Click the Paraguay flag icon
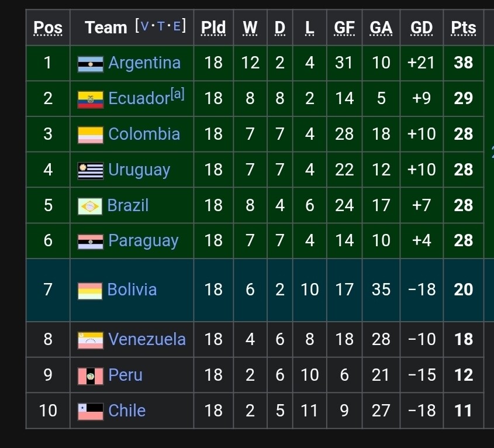This screenshot has width=494, height=448. click(91, 242)
